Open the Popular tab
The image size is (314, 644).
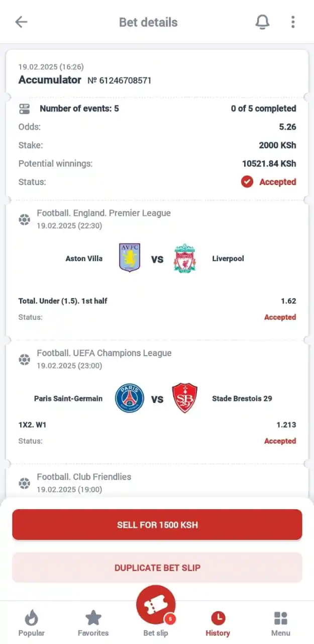point(32,624)
